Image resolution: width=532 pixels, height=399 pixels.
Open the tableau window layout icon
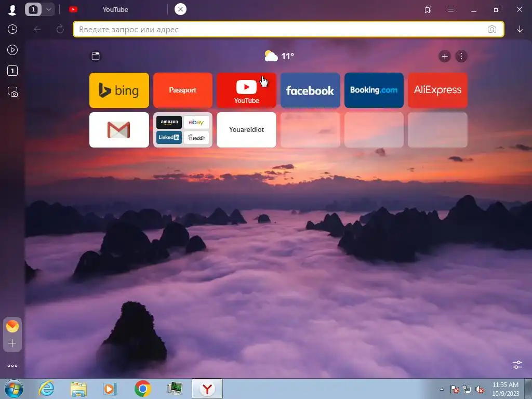click(x=96, y=56)
